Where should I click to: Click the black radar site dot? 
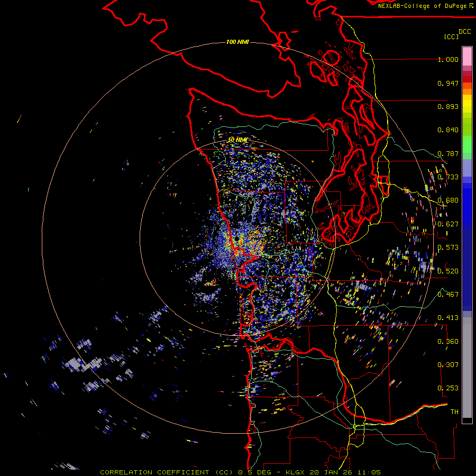click(x=236, y=239)
